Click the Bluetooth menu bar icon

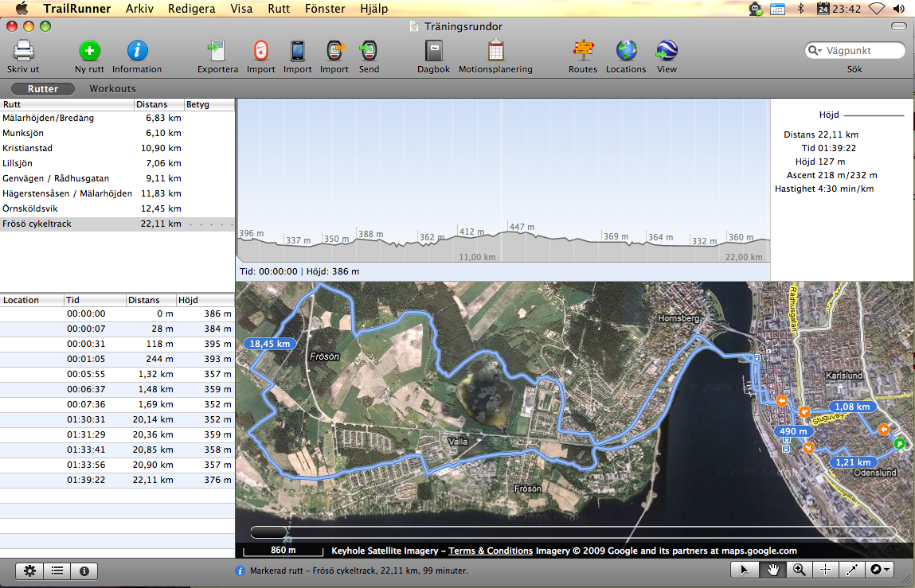pos(800,9)
